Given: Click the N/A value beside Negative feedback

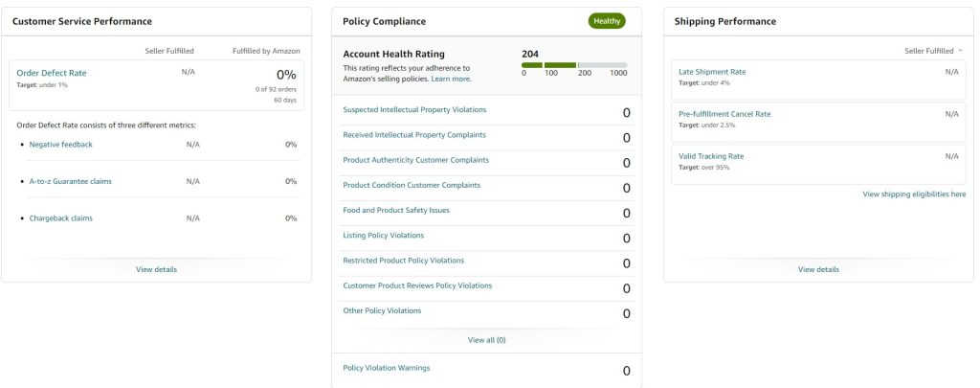Looking at the screenshot, I should [193, 145].
